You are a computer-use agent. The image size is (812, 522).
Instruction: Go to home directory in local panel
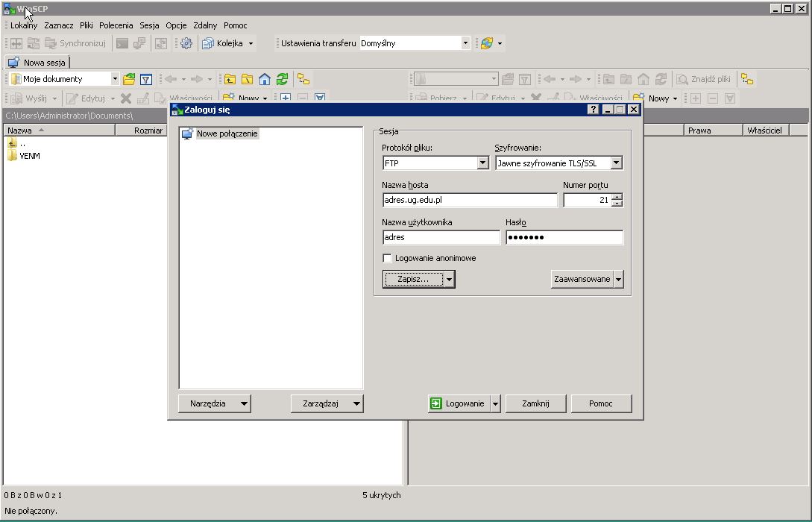[x=265, y=79]
